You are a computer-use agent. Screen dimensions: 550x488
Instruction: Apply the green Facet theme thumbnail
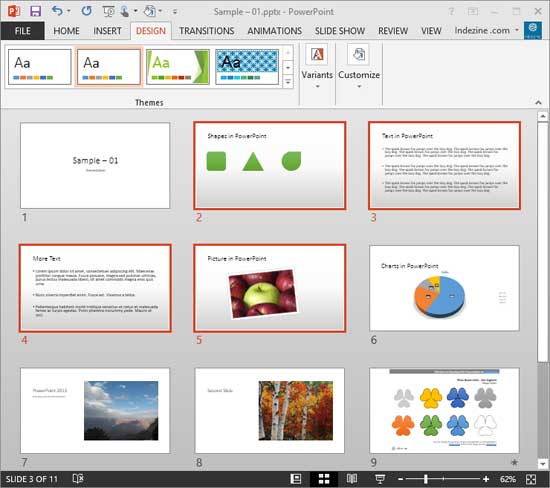pyautogui.click(x=178, y=67)
